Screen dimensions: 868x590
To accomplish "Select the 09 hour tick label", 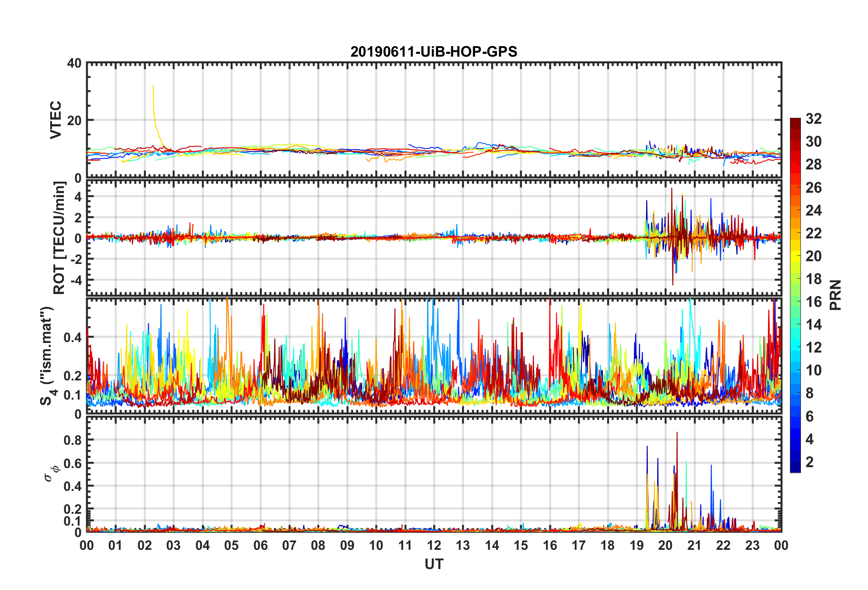I will [347, 546].
